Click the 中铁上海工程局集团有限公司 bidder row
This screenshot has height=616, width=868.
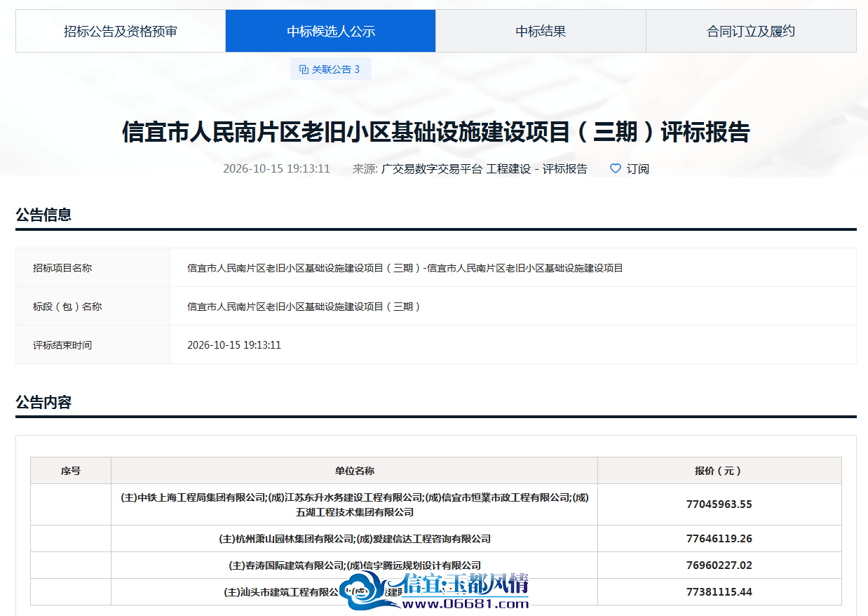coord(436,504)
